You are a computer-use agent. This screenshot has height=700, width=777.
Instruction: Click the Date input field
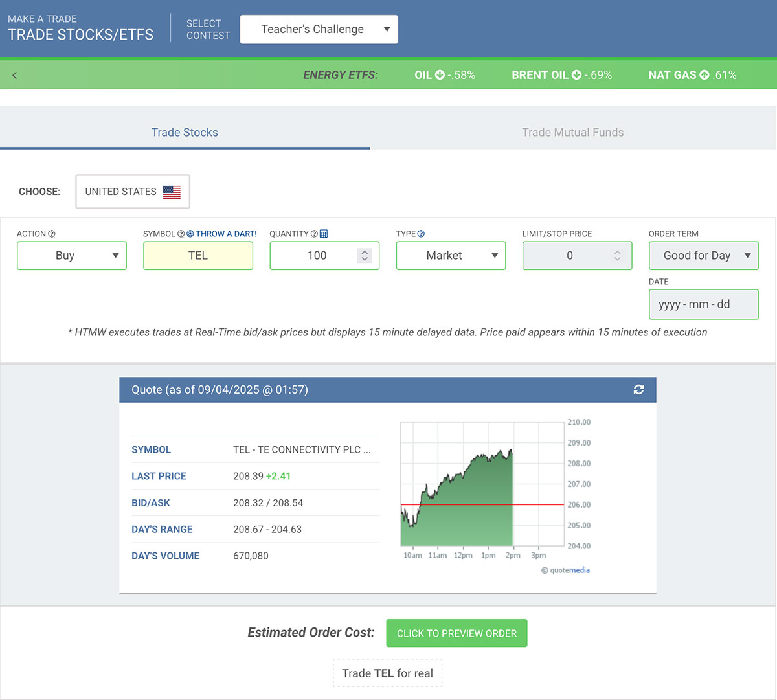tap(703, 304)
